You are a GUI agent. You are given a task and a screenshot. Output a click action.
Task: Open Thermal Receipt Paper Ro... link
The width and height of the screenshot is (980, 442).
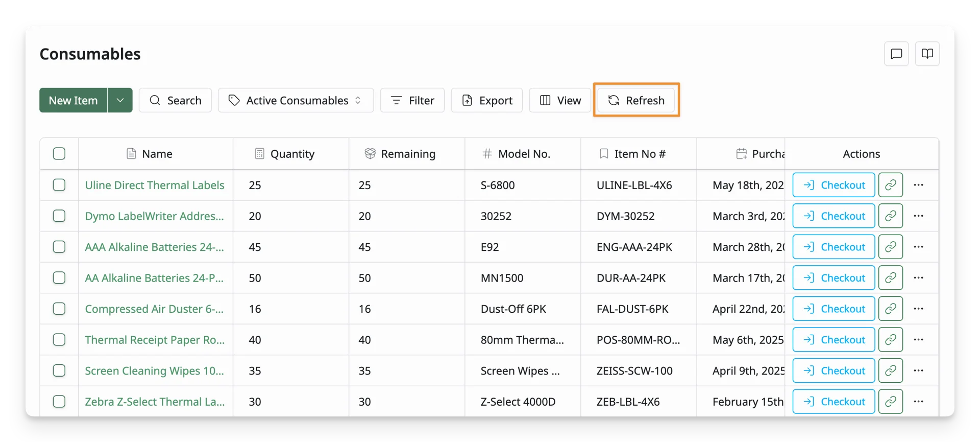coord(155,340)
